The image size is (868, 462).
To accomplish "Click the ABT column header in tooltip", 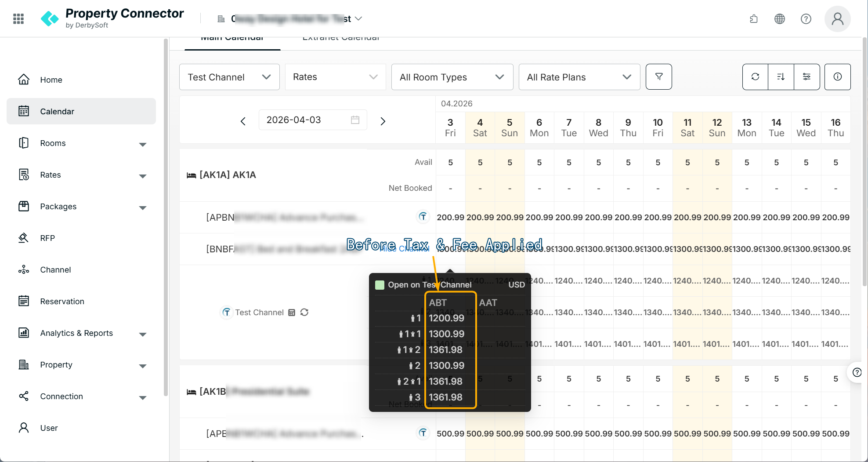I will [x=438, y=302].
